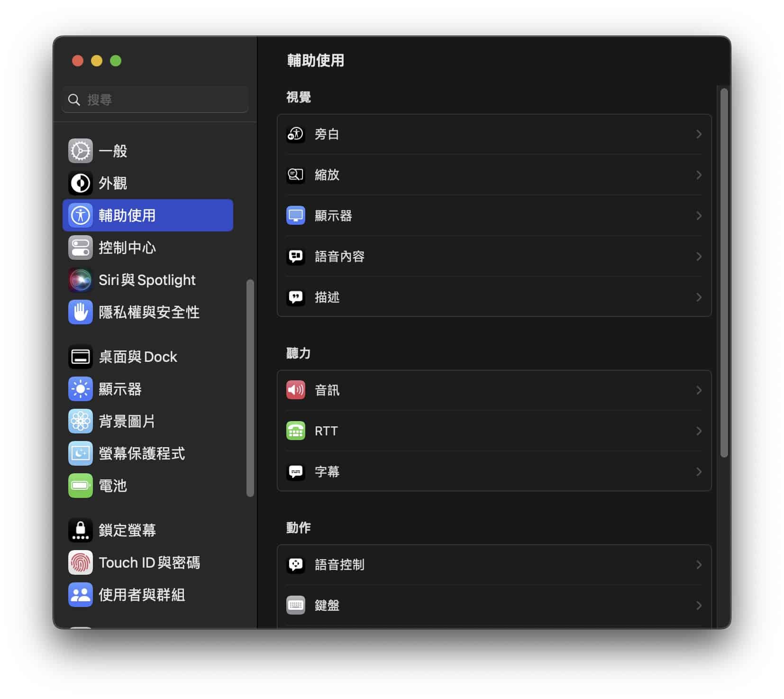Click the red Audio (音訊) speaker icon
The image size is (784, 699).
(x=295, y=390)
